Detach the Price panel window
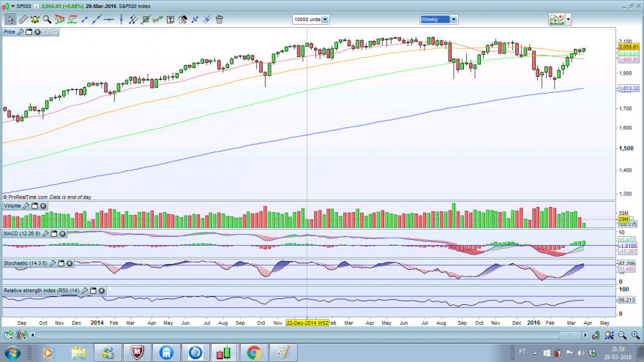 tap(29, 31)
